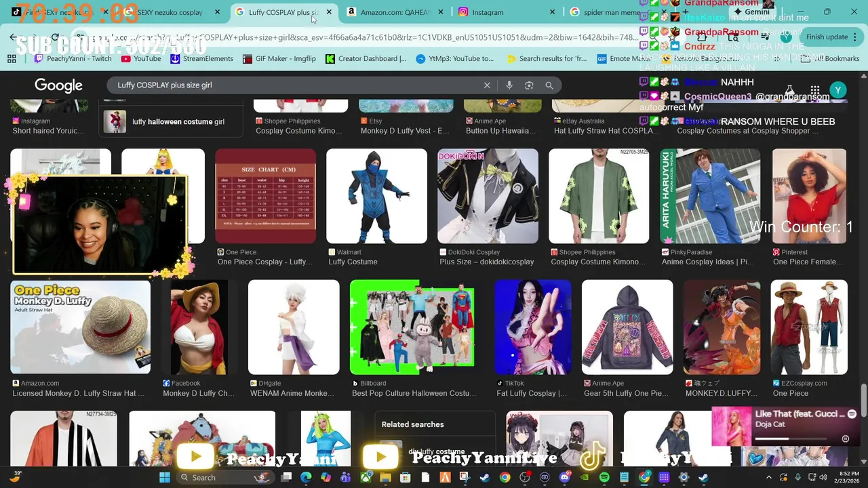This screenshot has width=868, height=488.
Task: Open GIF Maker - Imgflip bookmark
Action: (x=279, y=59)
